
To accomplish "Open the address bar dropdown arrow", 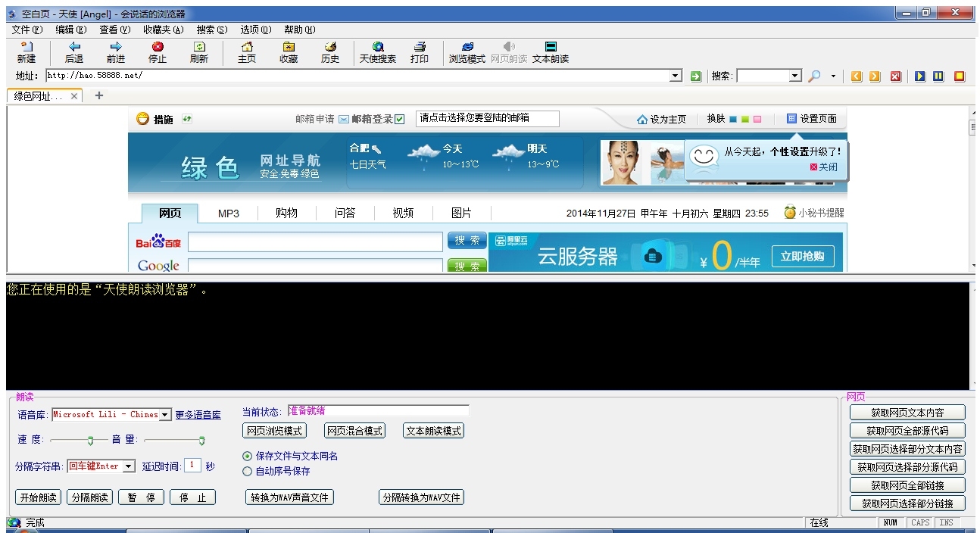I will pos(676,76).
